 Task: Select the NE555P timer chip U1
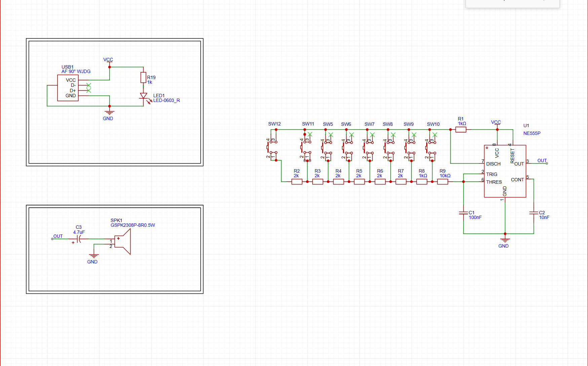coord(505,171)
